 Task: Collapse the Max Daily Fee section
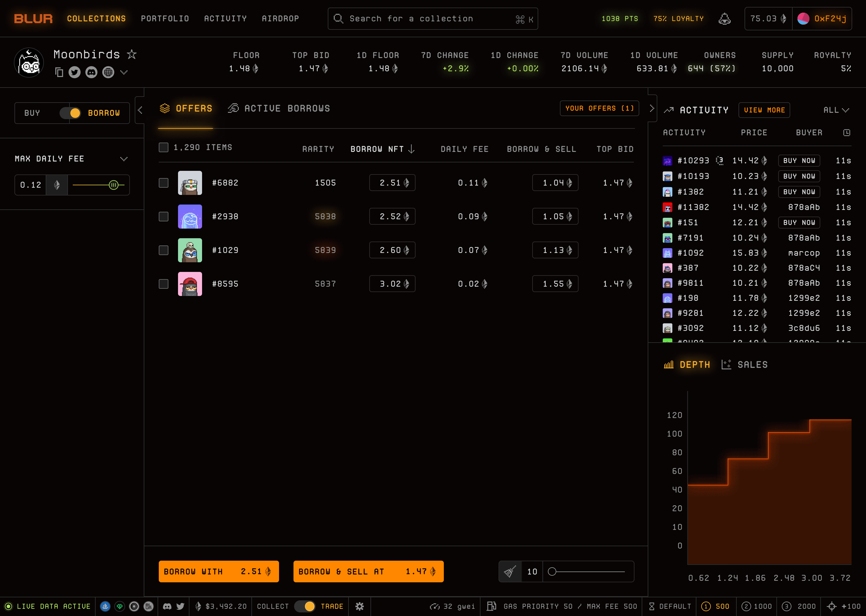pyautogui.click(x=124, y=159)
